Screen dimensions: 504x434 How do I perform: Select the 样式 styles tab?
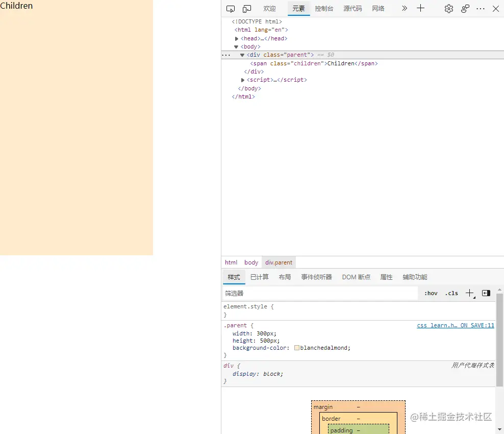pyautogui.click(x=234, y=277)
